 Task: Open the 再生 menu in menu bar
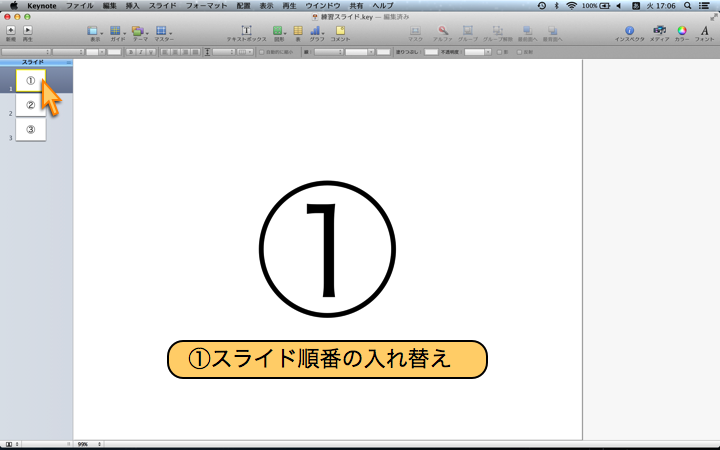[289, 6]
